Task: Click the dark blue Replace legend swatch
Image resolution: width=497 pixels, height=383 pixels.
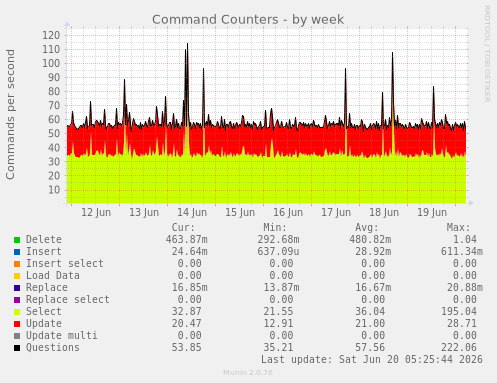Action: point(17,288)
